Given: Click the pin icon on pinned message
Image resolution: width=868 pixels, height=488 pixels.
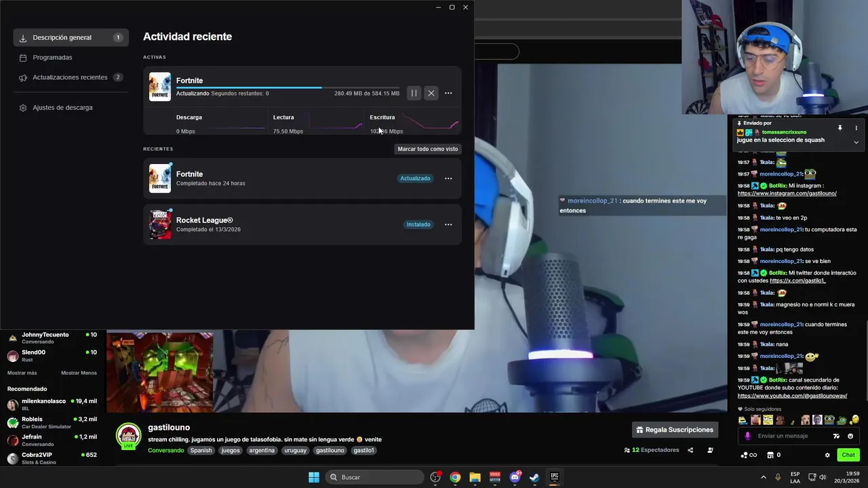Looking at the screenshot, I should 840,127.
